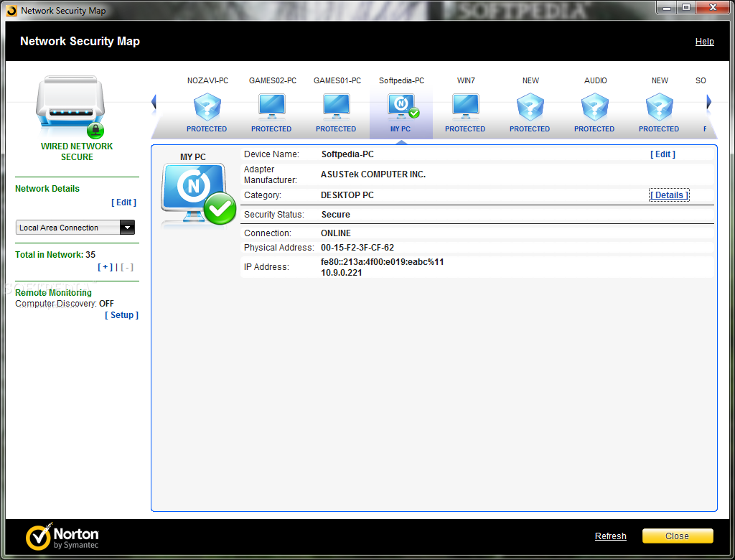Viewport: 735px width, 560px height.
Task: Click the dropdown arrow for network connection
Action: (x=127, y=228)
